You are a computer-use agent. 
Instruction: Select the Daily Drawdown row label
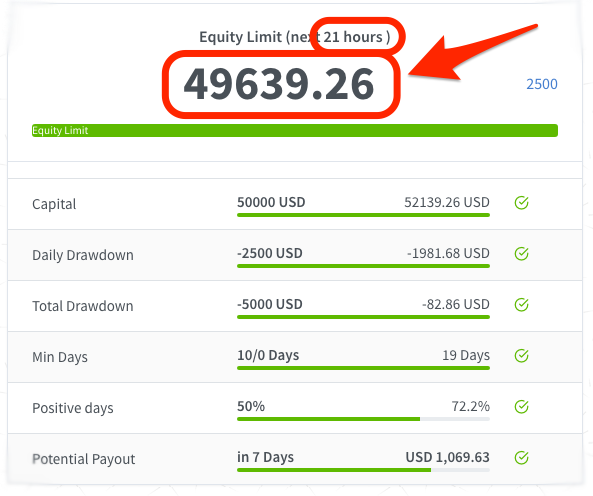[x=83, y=255]
